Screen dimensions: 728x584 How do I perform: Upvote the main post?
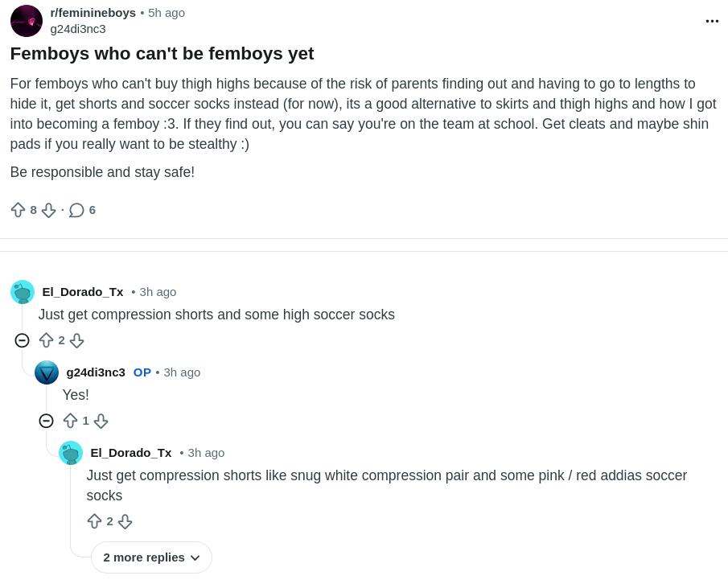click(x=18, y=210)
